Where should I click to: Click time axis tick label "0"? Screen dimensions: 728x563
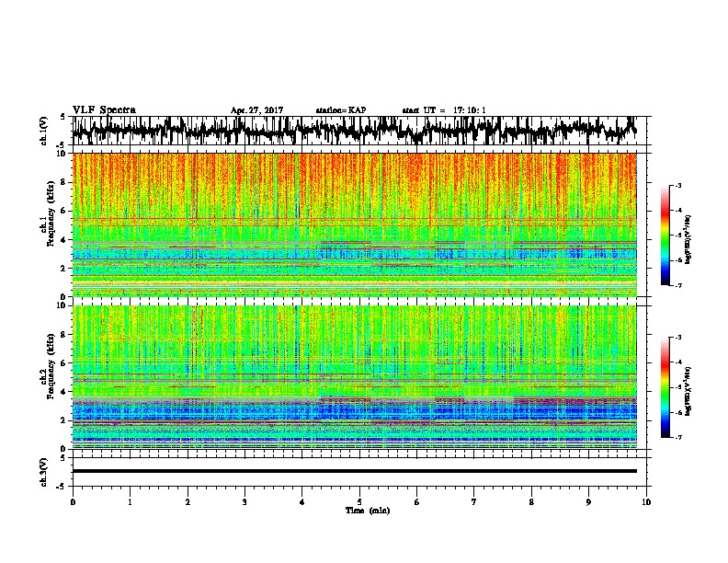tap(73, 502)
